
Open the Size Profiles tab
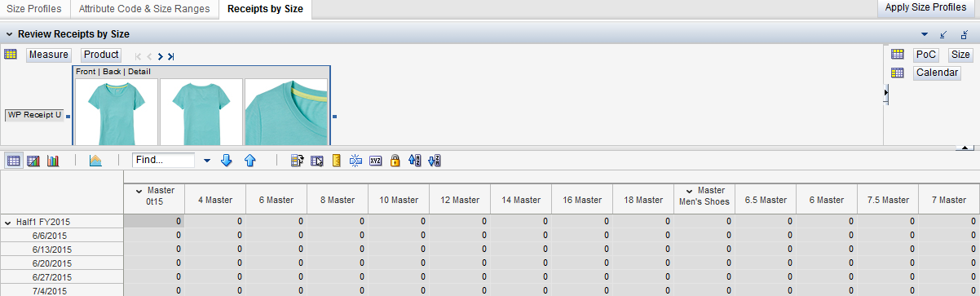[35, 9]
